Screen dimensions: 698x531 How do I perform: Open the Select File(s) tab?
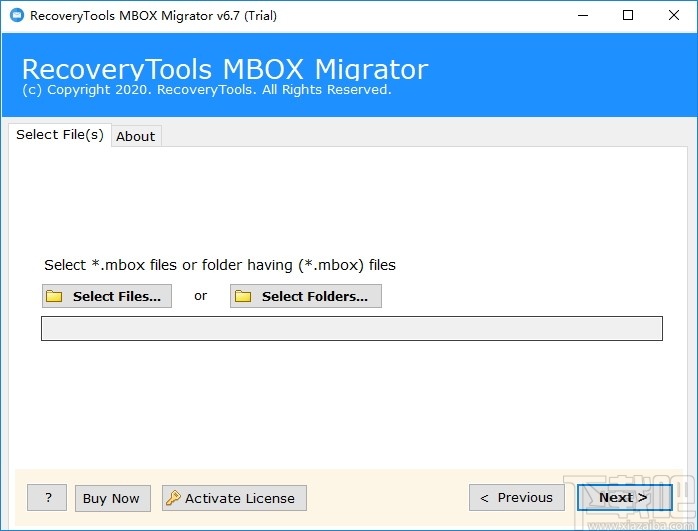pos(60,134)
